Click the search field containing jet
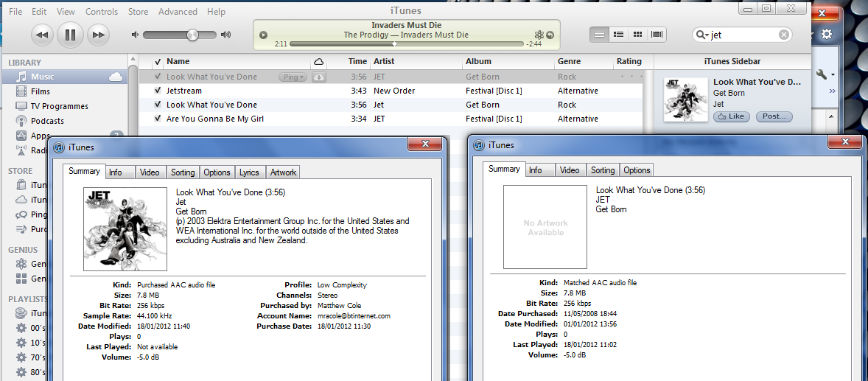The width and height of the screenshot is (868, 381). pos(742,35)
